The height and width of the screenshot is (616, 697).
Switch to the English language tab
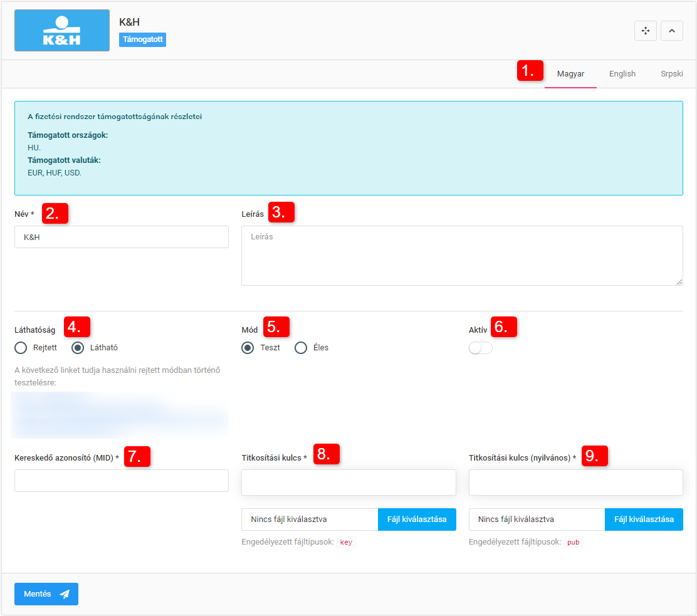(x=622, y=74)
